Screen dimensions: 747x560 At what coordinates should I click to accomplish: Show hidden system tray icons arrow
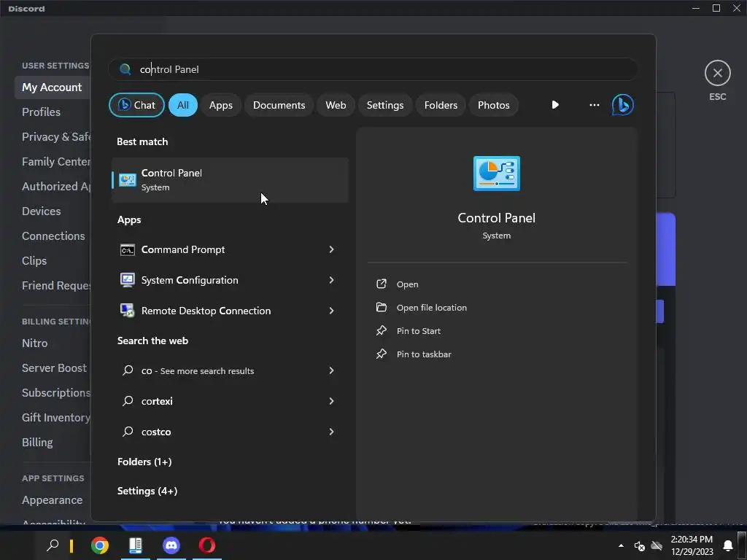coord(621,545)
